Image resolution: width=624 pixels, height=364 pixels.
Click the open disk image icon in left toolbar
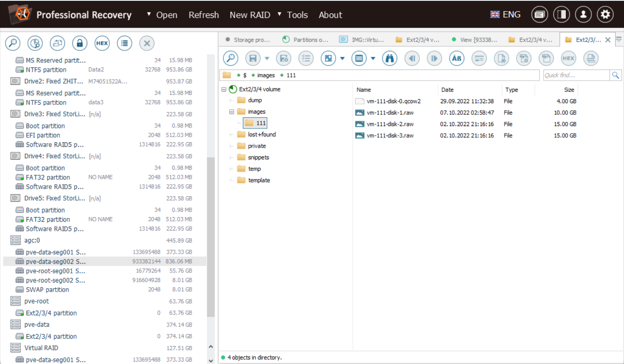pos(57,43)
